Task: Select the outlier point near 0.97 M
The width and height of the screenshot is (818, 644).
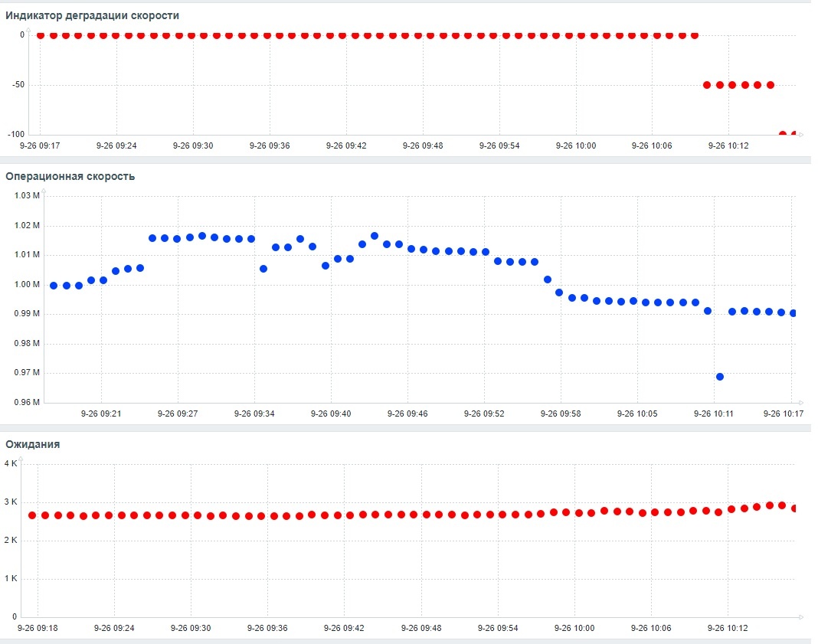Action: click(x=719, y=375)
